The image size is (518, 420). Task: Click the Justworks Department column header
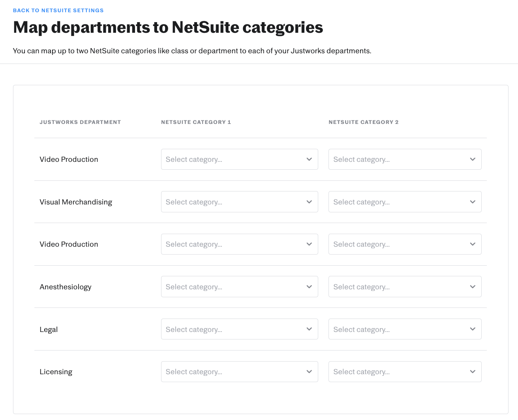(x=80, y=122)
